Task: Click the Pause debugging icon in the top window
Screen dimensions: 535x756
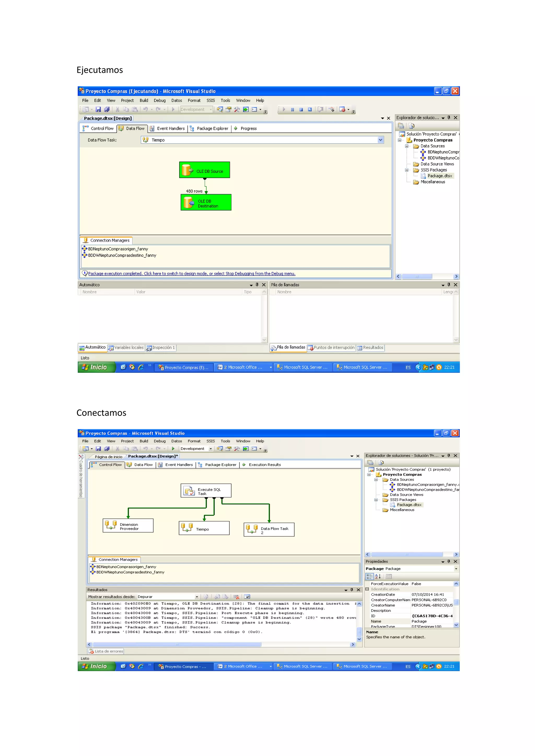Action: tap(292, 110)
